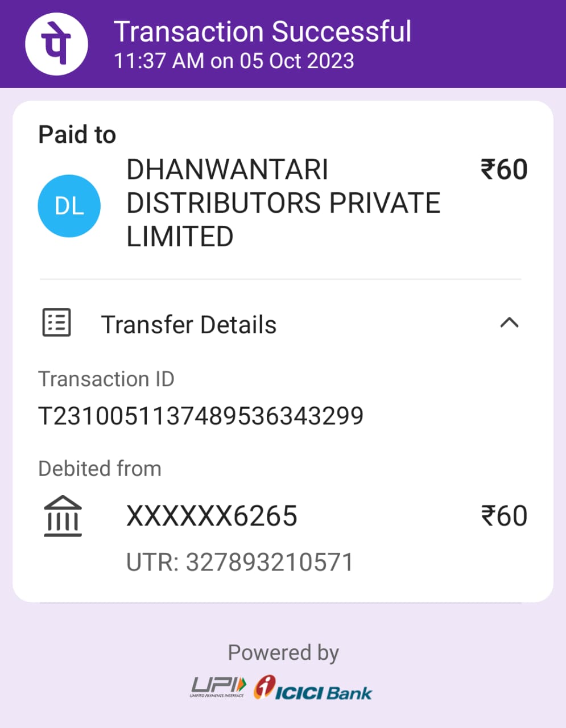Image resolution: width=566 pixels, height=728 pixels.
Task: Tap the bank building icon
Action: click(63, 516)
